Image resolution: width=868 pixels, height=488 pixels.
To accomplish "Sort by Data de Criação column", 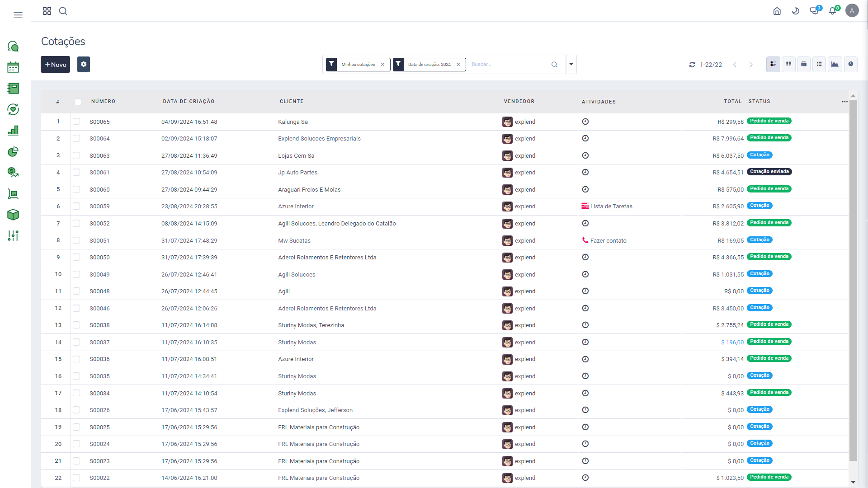I will click(189, 102).
